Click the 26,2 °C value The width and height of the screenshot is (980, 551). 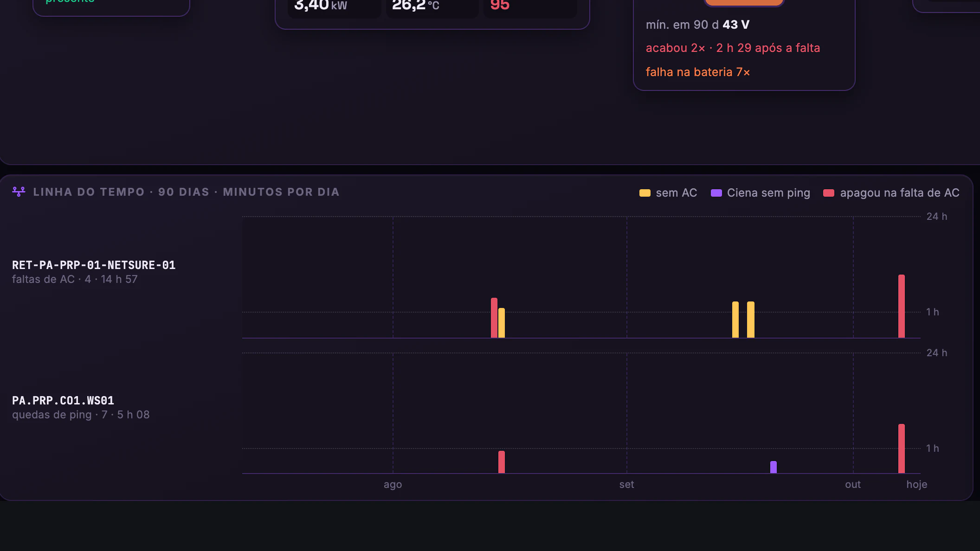[x=415, y=5]
